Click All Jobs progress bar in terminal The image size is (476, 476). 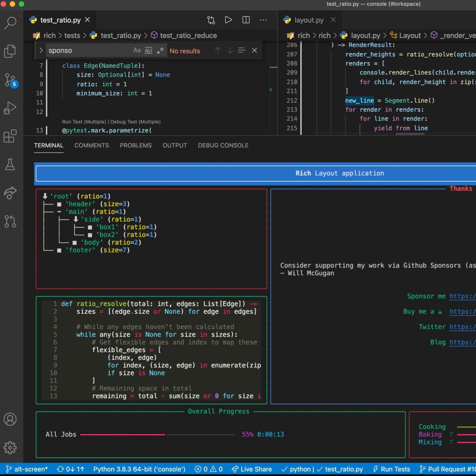click(x=157, y=434)
